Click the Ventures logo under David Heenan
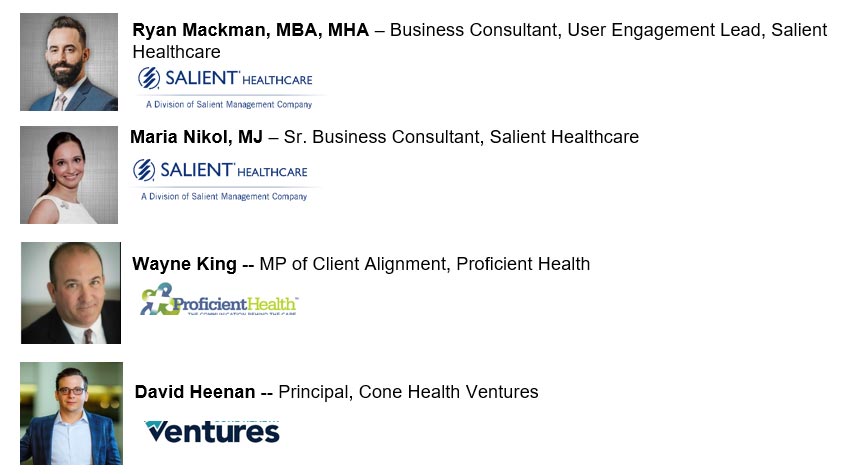 click(212, 431)
